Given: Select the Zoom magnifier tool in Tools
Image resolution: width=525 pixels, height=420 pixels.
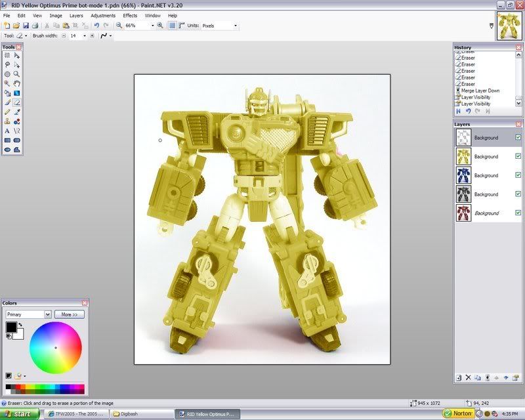Looking at the screenshot, I should pyautogui.click(x=17, y=74).
